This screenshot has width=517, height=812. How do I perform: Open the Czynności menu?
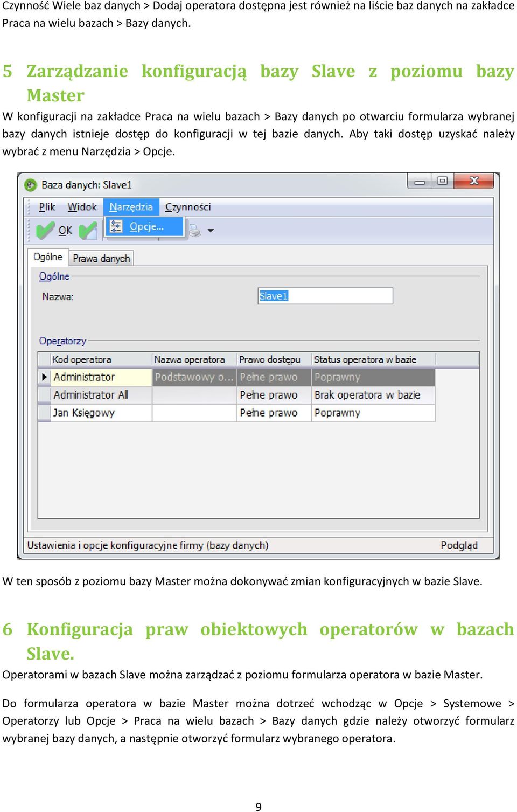tap(188, 207)
